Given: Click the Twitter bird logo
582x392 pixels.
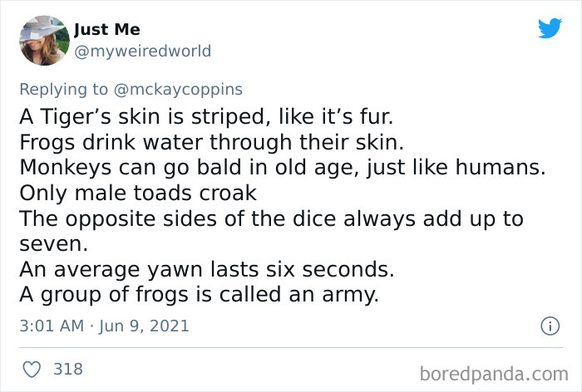Looking at the screenshot, I should 550,28.
